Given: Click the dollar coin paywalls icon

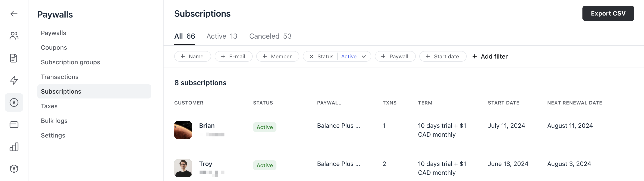Looking at the screenshot, I should click(x=14, y=102).
